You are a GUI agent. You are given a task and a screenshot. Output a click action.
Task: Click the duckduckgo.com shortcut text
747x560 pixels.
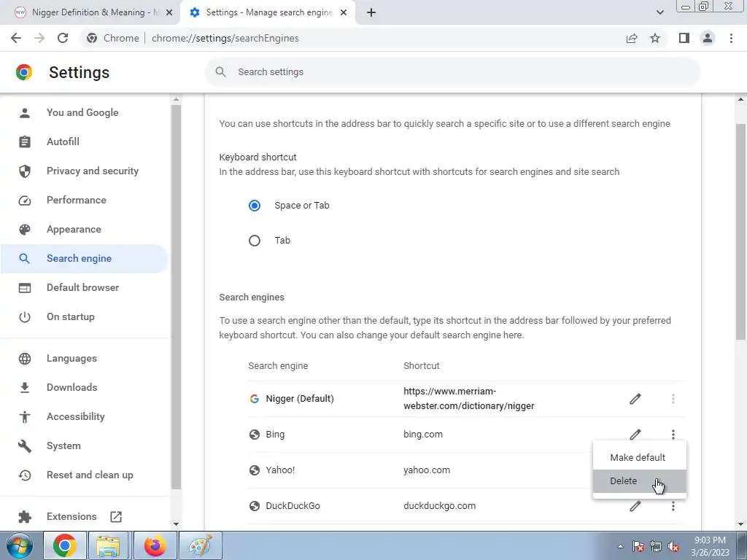click(439, 506)
